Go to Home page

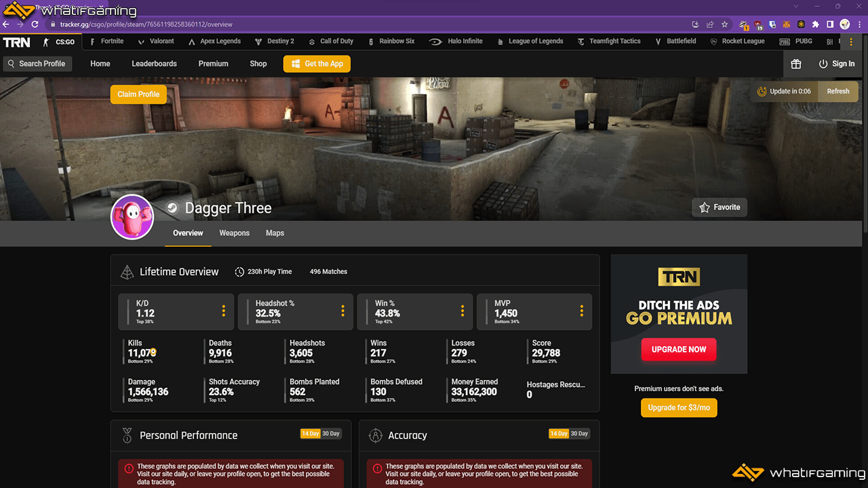pos(100,64)
